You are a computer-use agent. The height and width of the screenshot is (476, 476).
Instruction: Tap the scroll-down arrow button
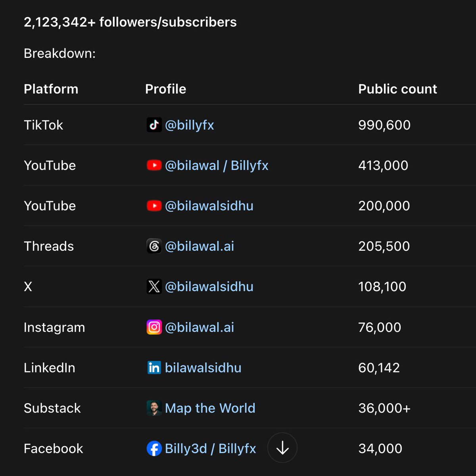click(x=282, y=448)
